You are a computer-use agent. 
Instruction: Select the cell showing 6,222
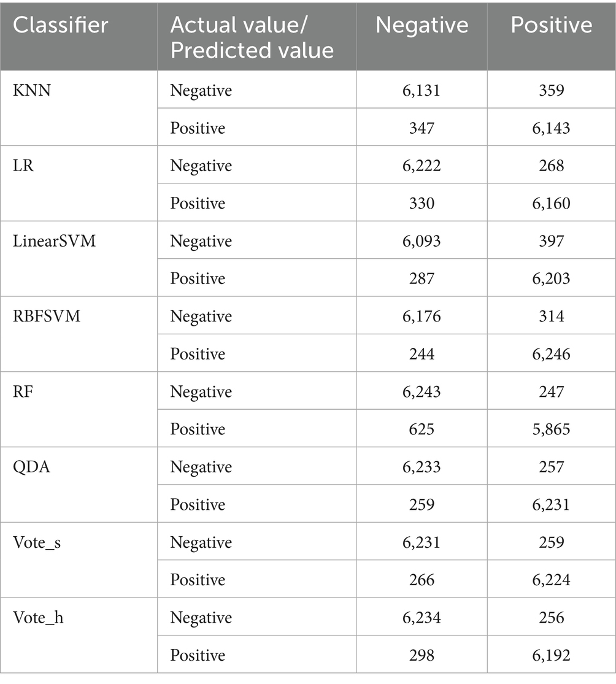(x=422, y=166)
